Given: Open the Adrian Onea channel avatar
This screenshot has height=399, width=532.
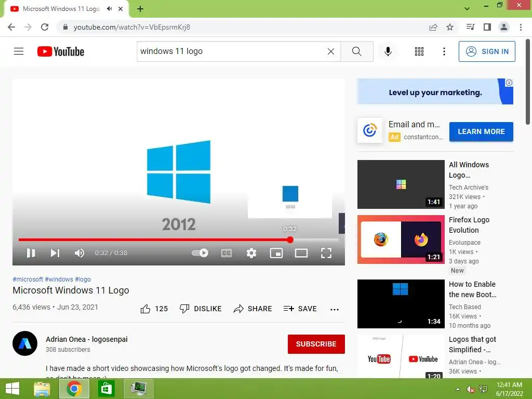Looking at the screenshot, I should coord(25,343).
